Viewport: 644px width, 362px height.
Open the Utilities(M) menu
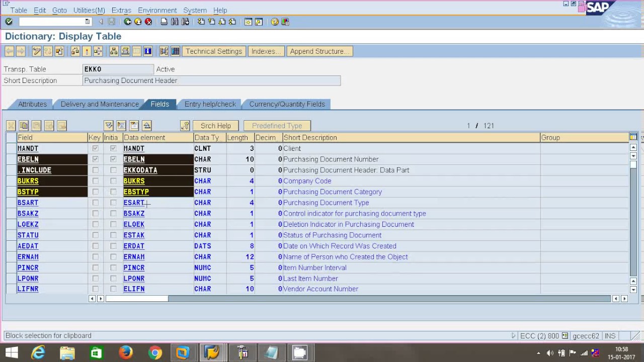(x=89, y=10)
